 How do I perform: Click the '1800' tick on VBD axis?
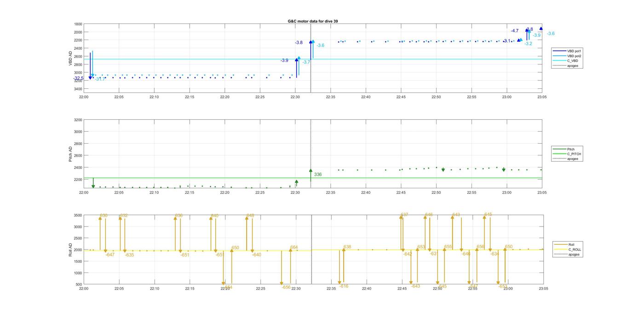coord(78,24)
